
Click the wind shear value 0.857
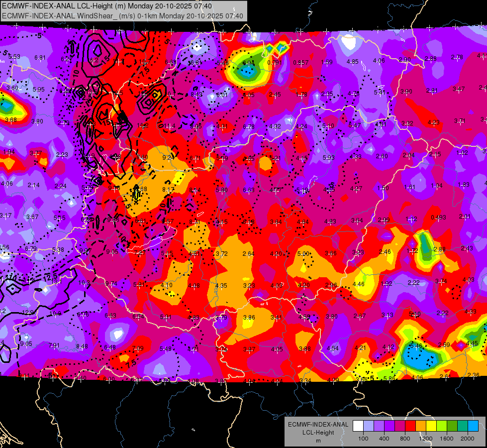300,63
